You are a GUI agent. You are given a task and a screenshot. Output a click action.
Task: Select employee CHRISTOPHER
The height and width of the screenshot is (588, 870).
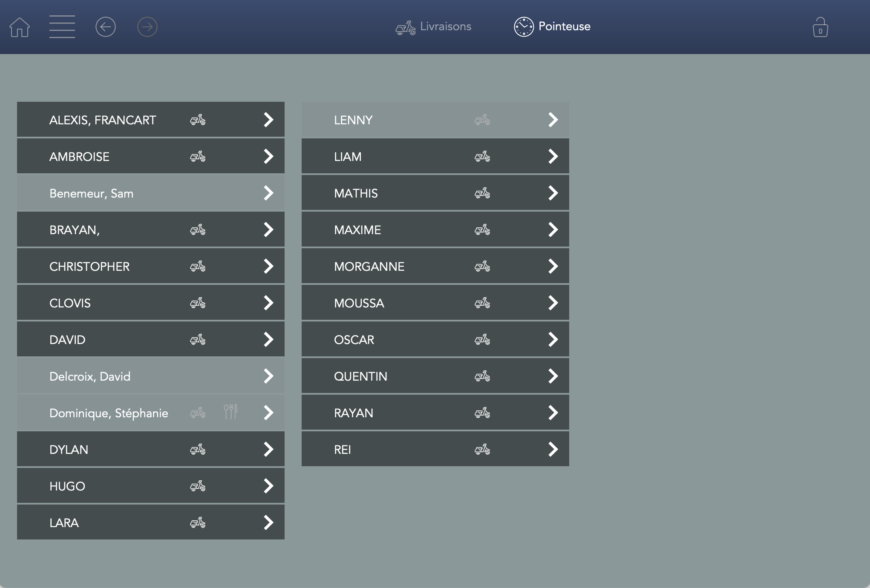pyautogui.click(x=89, y=267)
